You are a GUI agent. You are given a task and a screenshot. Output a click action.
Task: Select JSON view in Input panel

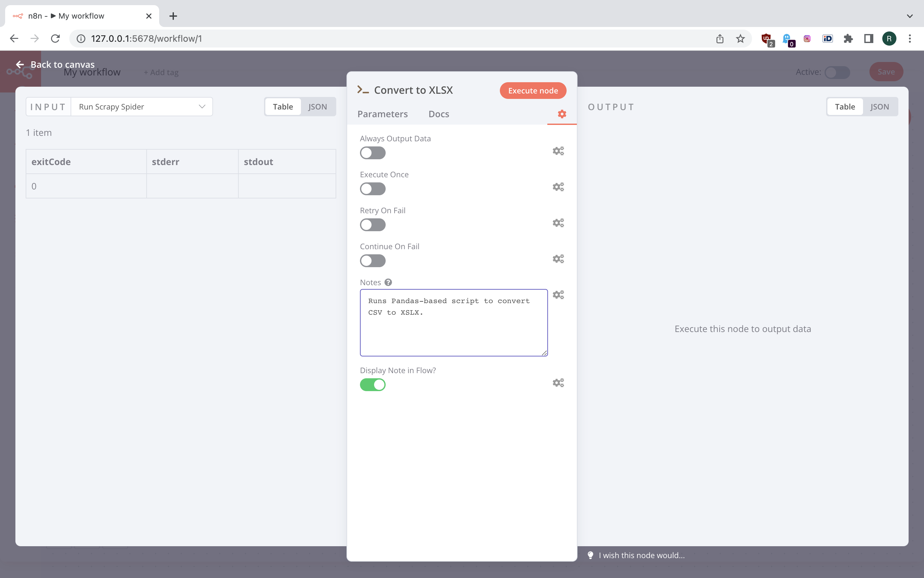(x=318, y=107)
